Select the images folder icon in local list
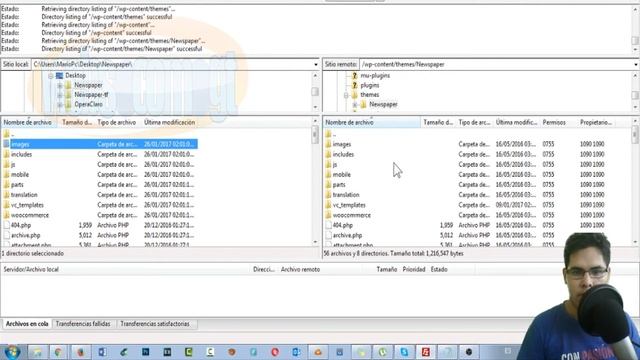 [x=6, y=144]
